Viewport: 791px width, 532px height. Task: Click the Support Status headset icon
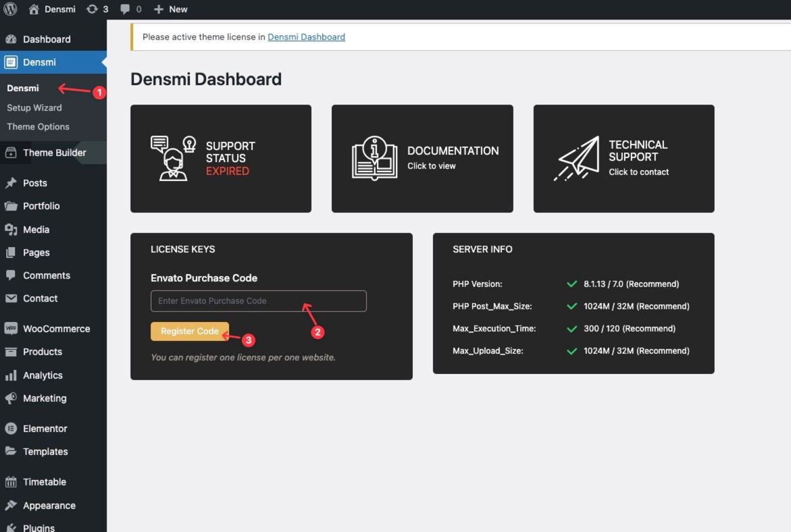pyautogui.click(x=172, y=158)
